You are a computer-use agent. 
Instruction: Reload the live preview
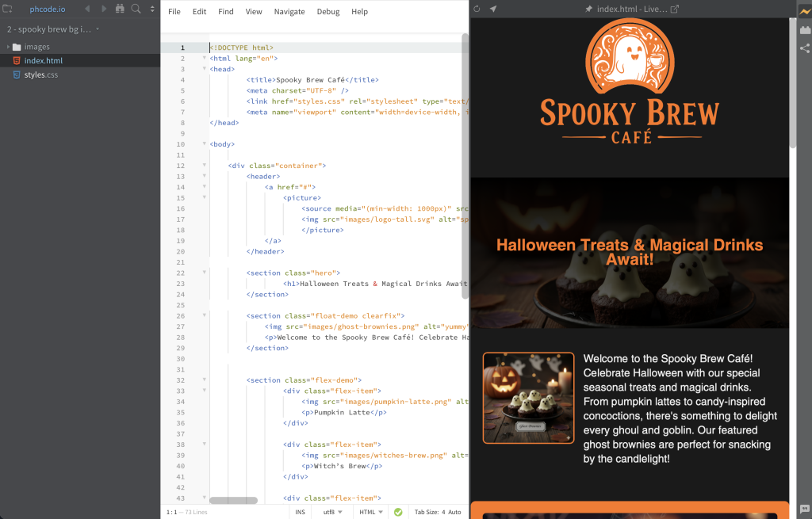coord(477,10)
